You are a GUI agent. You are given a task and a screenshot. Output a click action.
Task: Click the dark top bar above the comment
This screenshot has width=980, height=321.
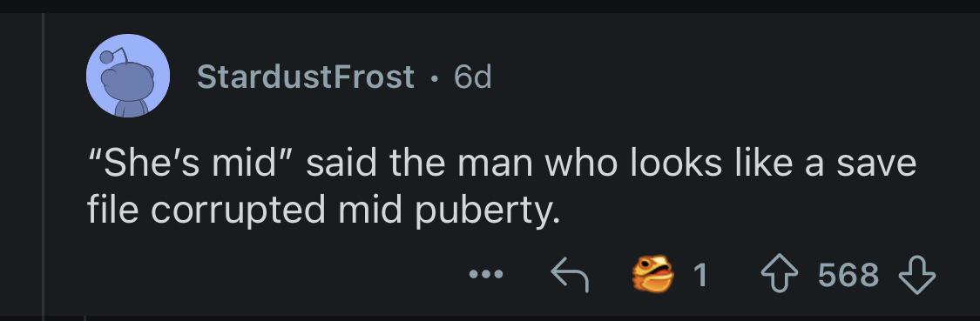(490, 6)
